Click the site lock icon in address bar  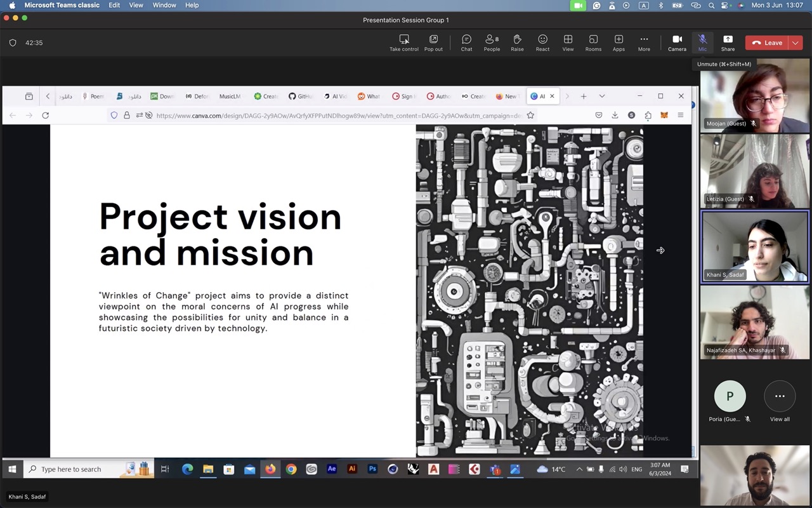(x=127, y=115)
